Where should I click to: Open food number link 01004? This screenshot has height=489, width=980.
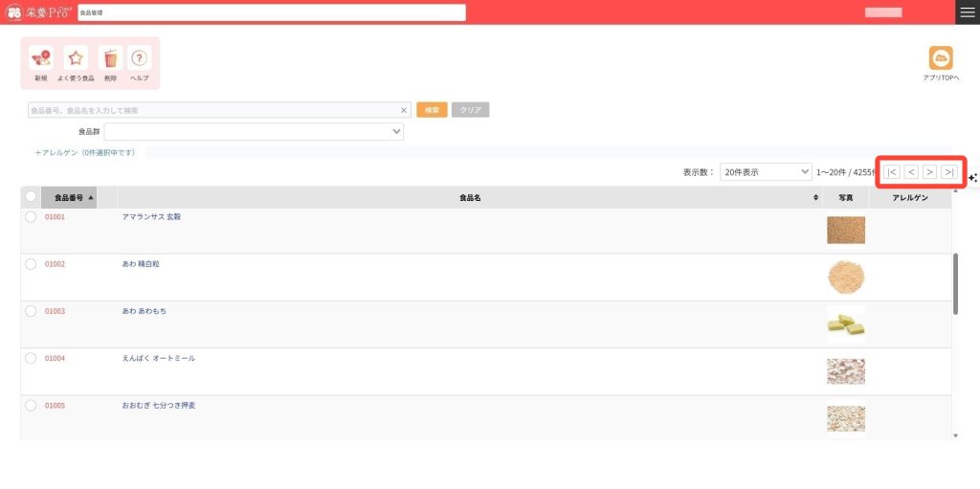[x=55, y=358]
